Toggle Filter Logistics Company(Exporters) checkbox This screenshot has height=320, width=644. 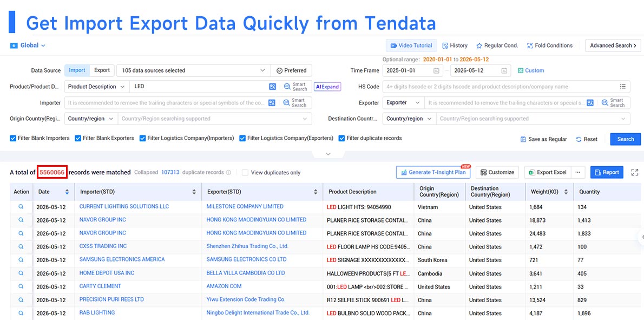pos(243,139)
